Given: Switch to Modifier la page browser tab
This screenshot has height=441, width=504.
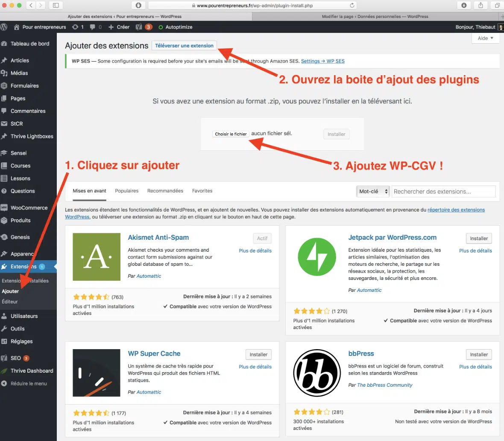Looking at the screenshot, I should tap(375, 16).
